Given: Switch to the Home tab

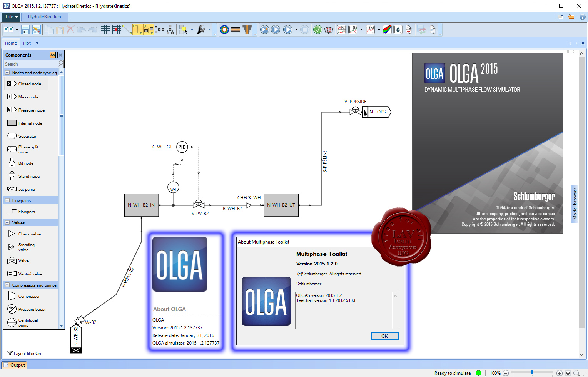Looking at the screenshot, I should click(11, 43).
